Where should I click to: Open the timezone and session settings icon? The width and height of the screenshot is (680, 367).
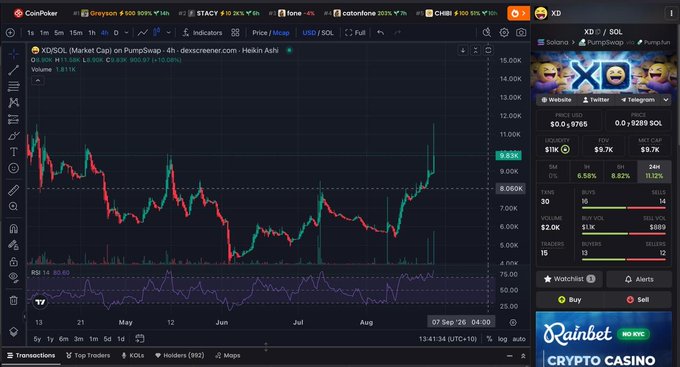pyautogui.click(x=513, y=322)
